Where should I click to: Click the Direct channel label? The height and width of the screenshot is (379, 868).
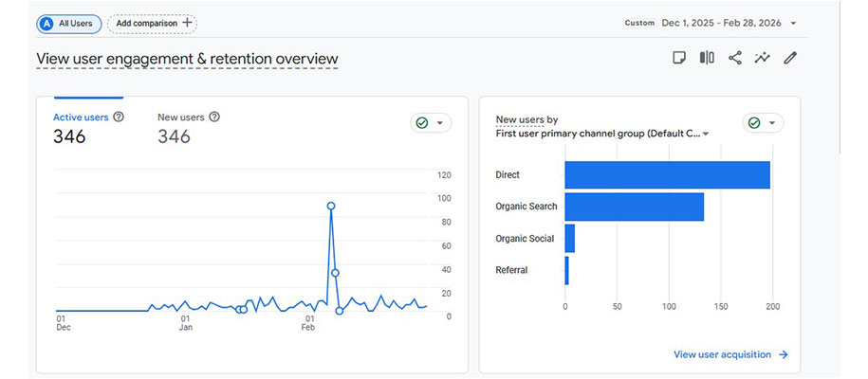point(508,175)
